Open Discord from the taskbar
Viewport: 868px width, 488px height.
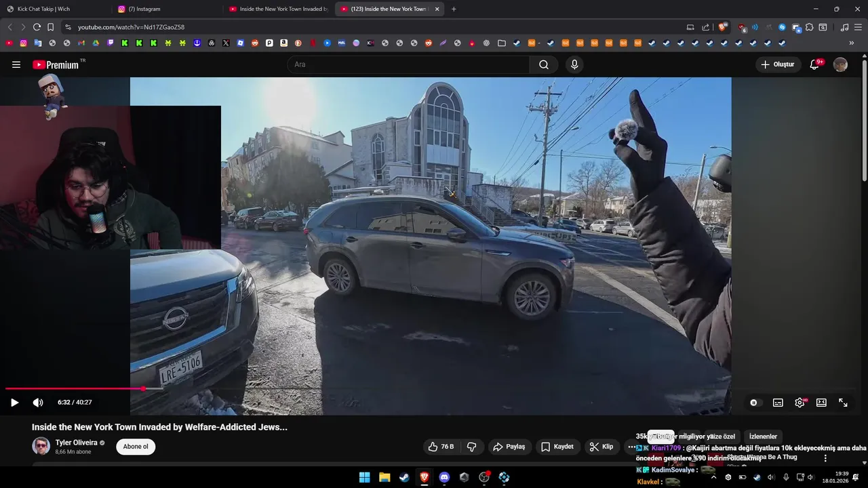[x=444, y=477]
